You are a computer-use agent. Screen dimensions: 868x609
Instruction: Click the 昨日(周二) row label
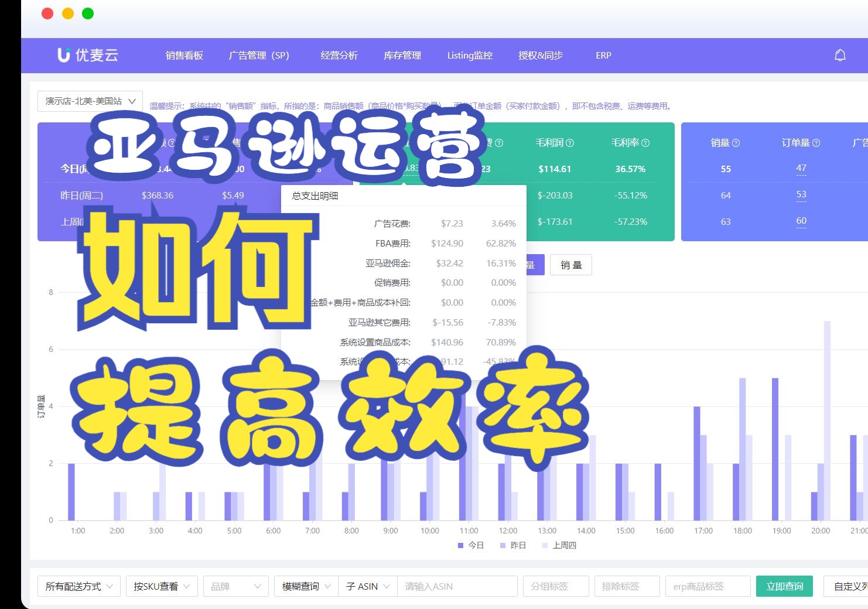[x=81, y=196]
